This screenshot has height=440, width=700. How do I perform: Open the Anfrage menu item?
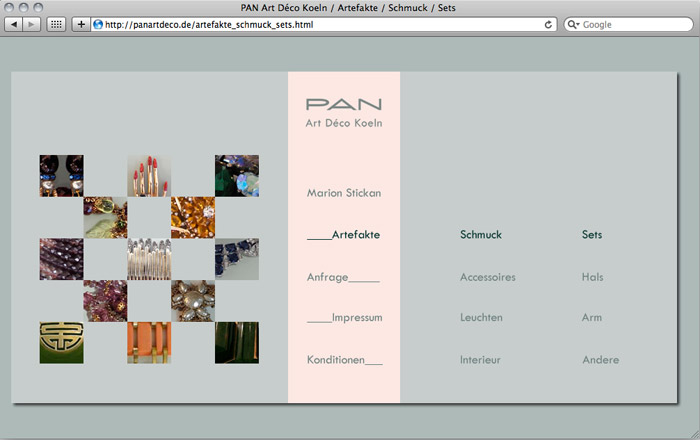tap(343, 277)
